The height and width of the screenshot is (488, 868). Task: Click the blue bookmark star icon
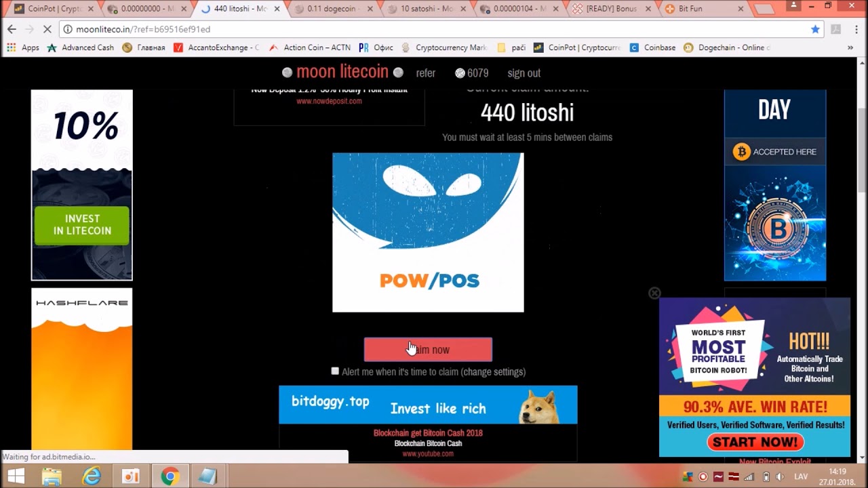(815, 29)
